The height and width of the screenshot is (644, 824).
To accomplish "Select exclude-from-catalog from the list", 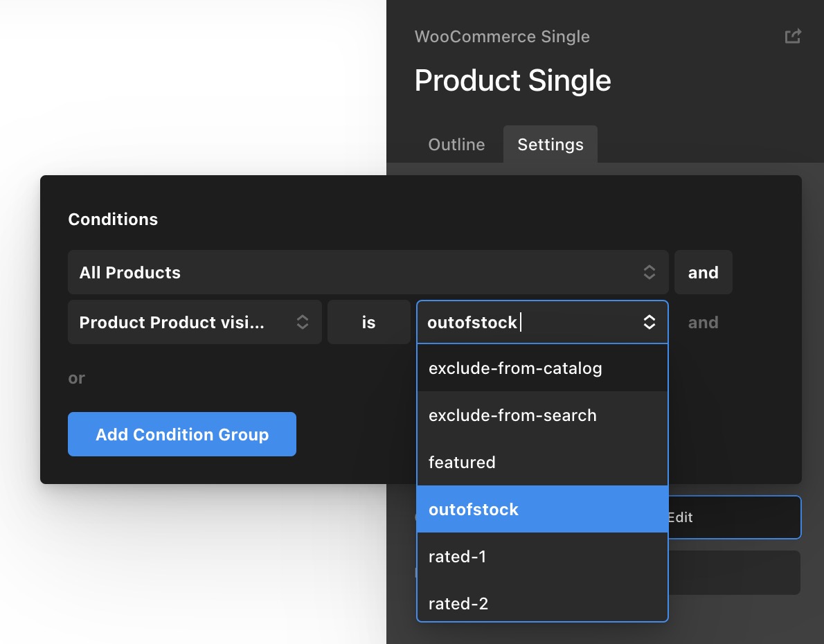I will [542, 368].
